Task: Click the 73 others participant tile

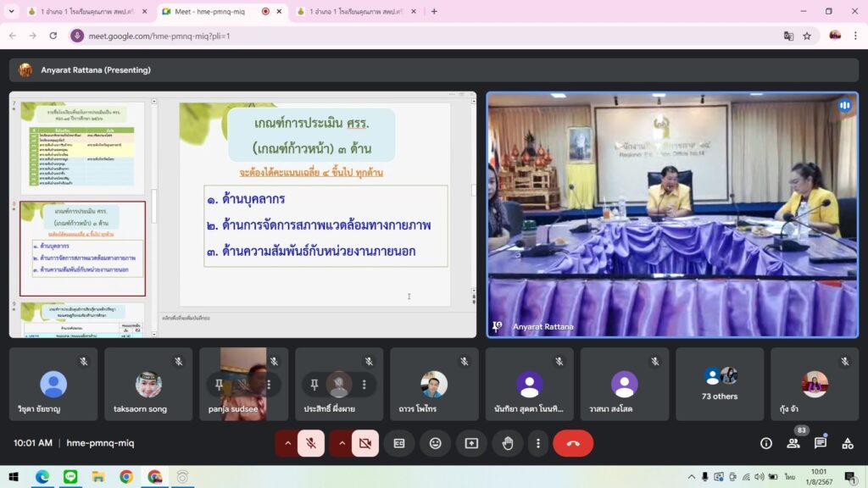Action: coord(720,384)
